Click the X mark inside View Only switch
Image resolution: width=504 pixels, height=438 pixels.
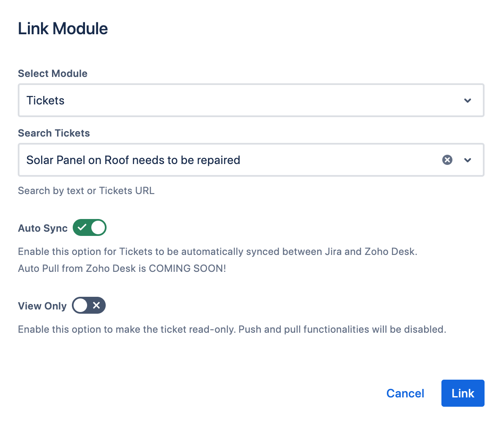click(96, 305)
